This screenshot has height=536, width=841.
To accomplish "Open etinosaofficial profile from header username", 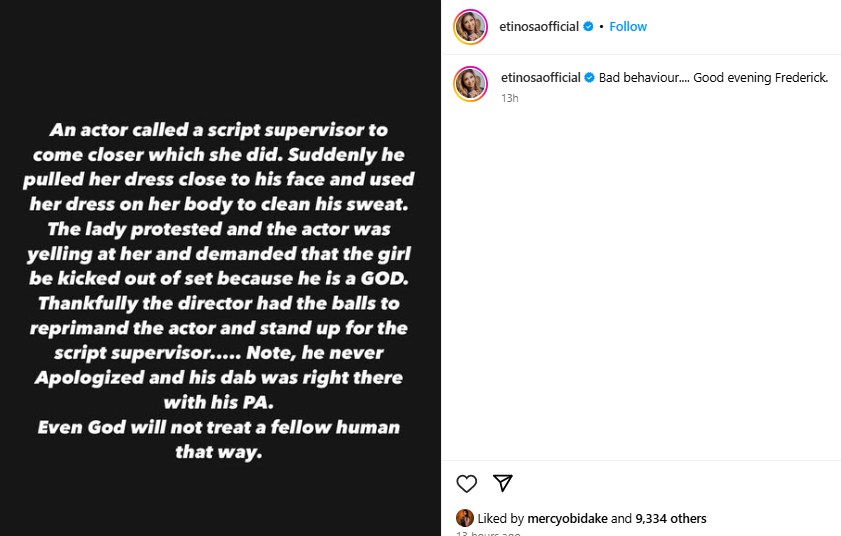I will point(539,27).
